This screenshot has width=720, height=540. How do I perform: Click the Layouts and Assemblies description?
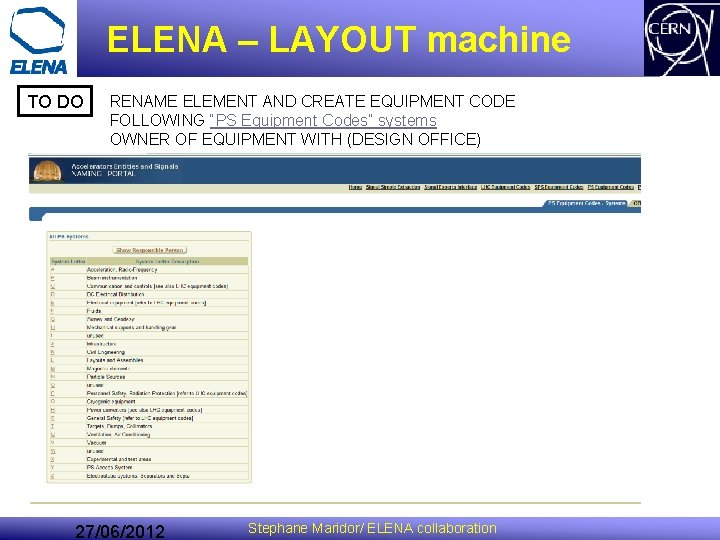115,360
